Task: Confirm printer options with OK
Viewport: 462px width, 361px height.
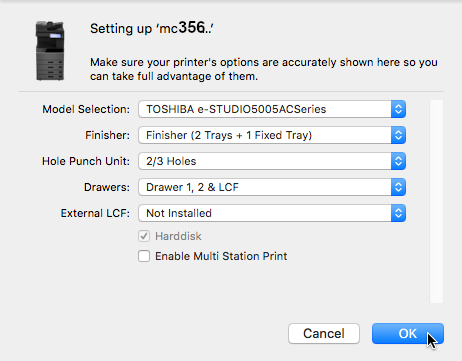Action: point(408,333)
